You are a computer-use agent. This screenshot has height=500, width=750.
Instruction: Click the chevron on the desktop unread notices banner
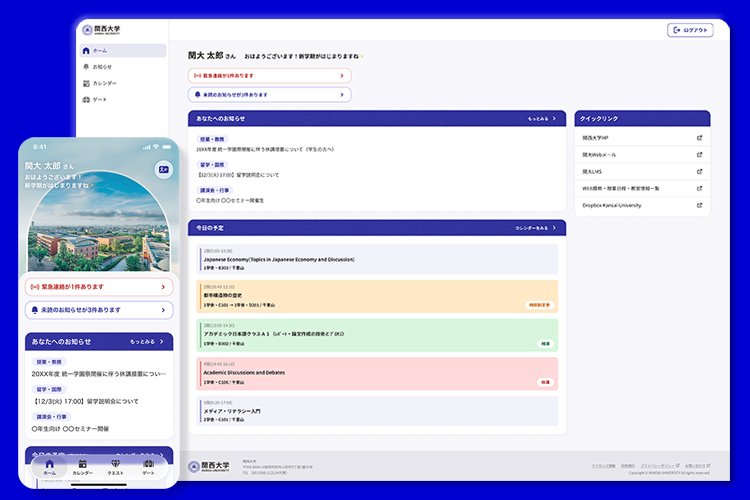[x=342, y=95]
